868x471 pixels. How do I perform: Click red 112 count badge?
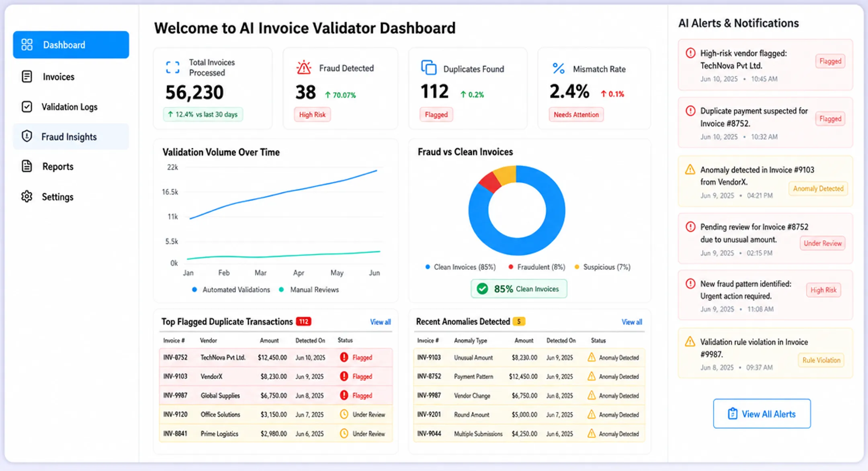click(x=304, y=322)
